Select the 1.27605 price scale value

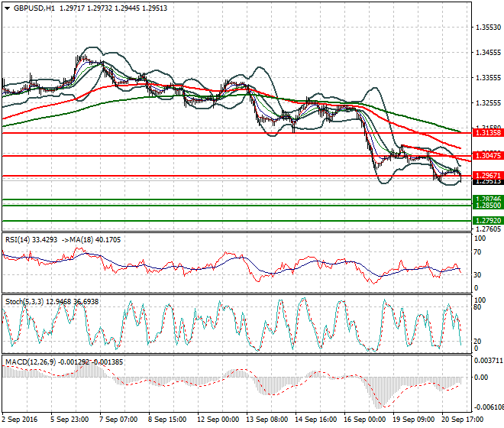point(488,229)
